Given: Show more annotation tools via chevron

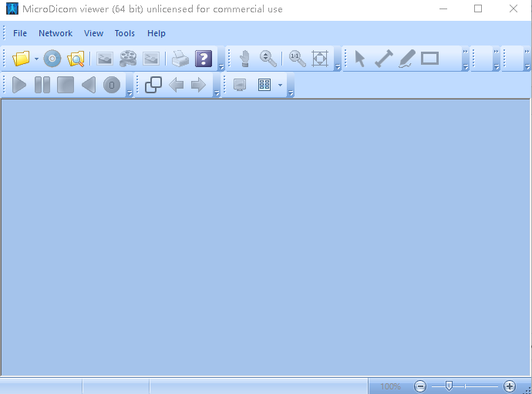Looking at the screenshot, I should pyautogui.click(x=465, y=52).
